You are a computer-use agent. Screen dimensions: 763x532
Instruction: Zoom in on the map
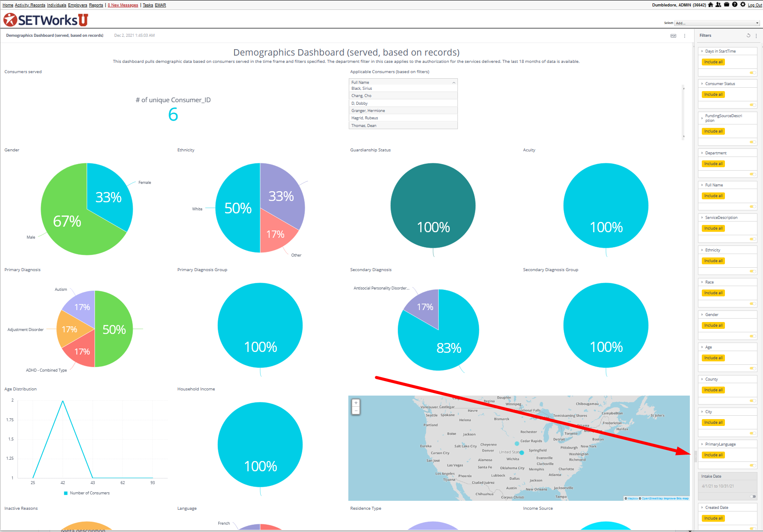tap(356, 403)
